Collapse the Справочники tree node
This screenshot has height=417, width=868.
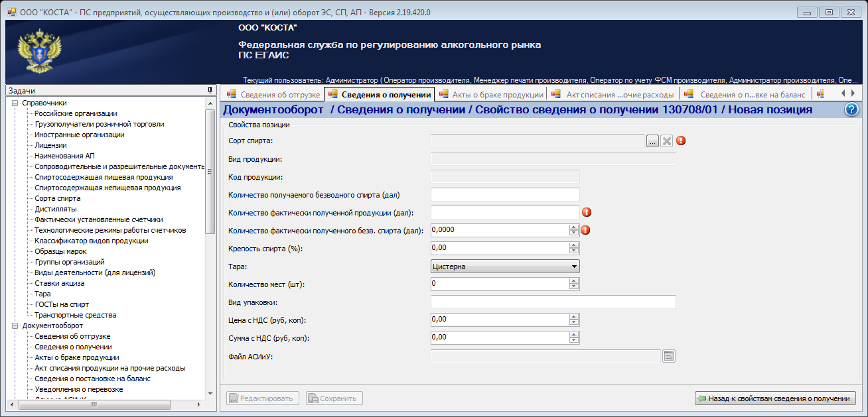(15, 103)
